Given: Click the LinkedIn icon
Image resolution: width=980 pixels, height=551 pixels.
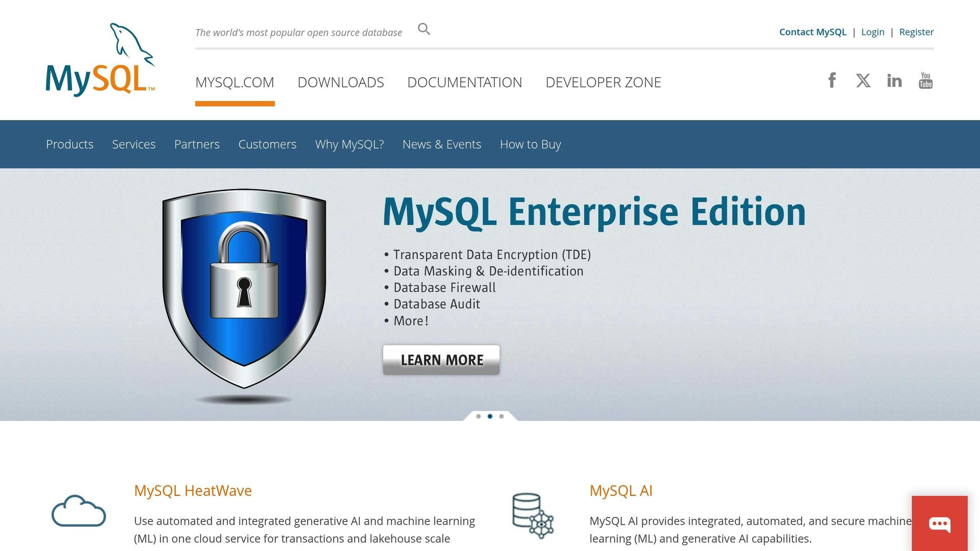Looking at the screenshot, I should [894, 81].
